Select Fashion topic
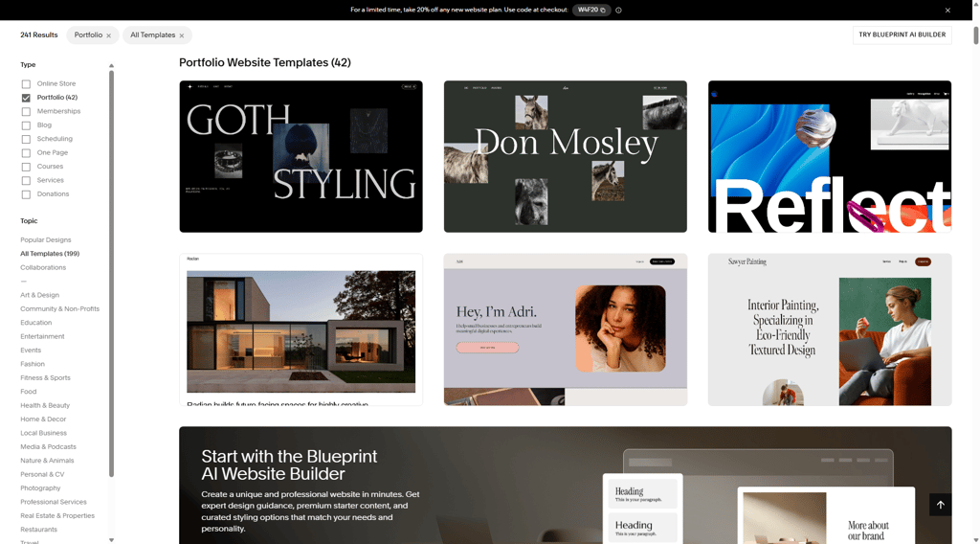The image size is (980, 544). [32, 364]
